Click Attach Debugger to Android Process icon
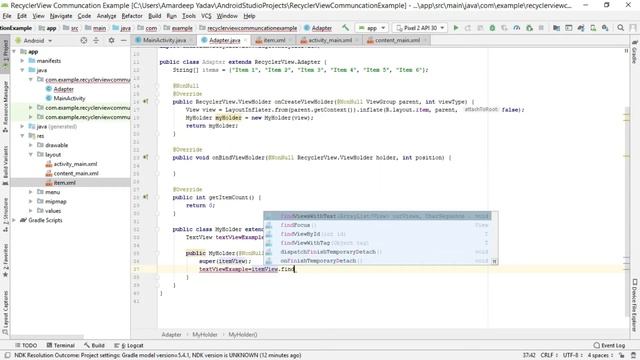The height and width of the screenshot is (360, 640). pos(529,28)
